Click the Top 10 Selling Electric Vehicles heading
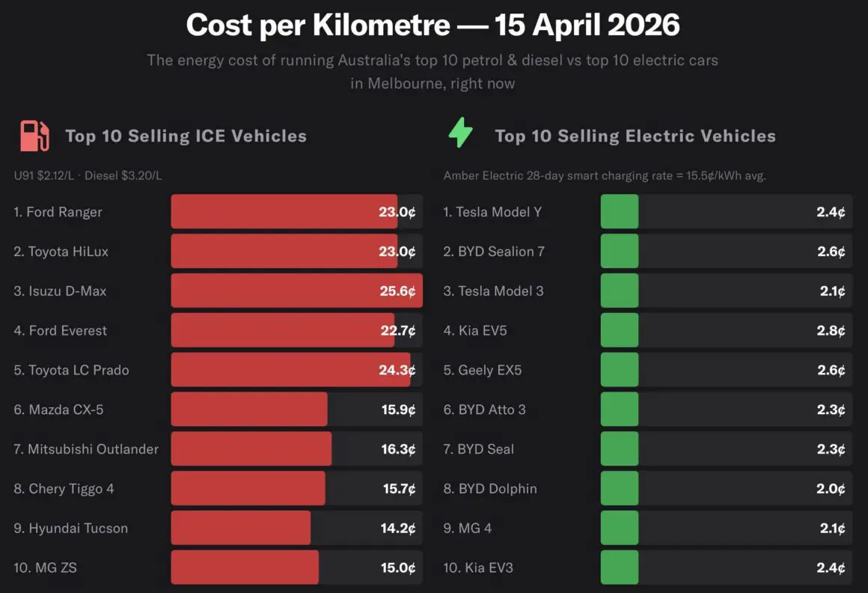868x593 pixels. tap(635, 136)
